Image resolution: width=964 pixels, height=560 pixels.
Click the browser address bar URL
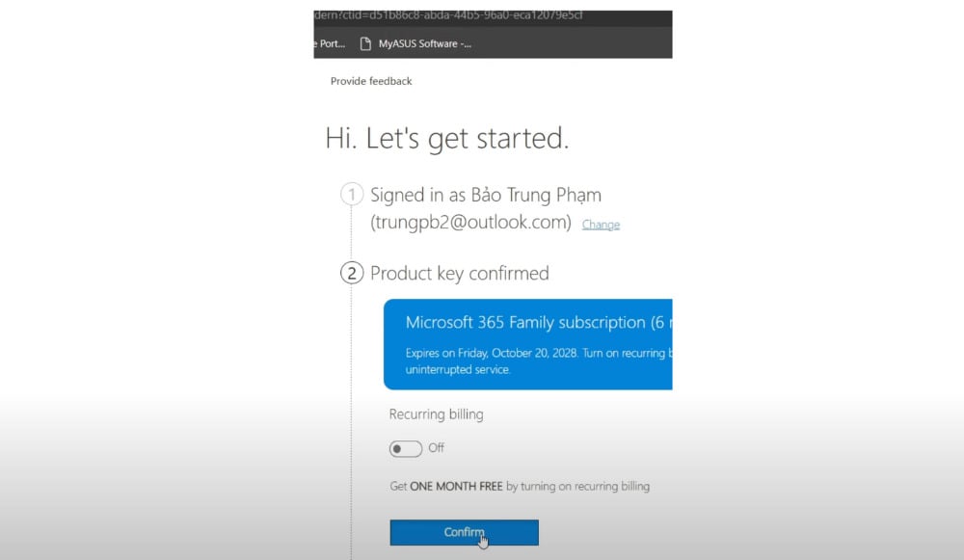coord(448,15)
